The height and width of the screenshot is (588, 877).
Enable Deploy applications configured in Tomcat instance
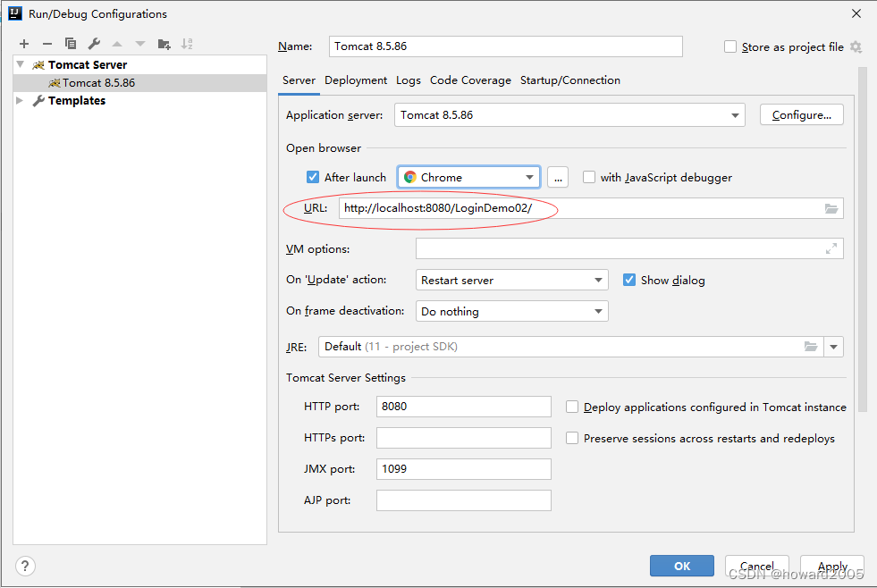[x=571, y=407]
